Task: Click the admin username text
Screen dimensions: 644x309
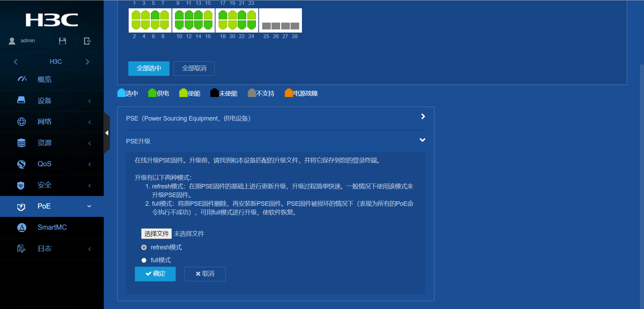Action: point(28,41)
